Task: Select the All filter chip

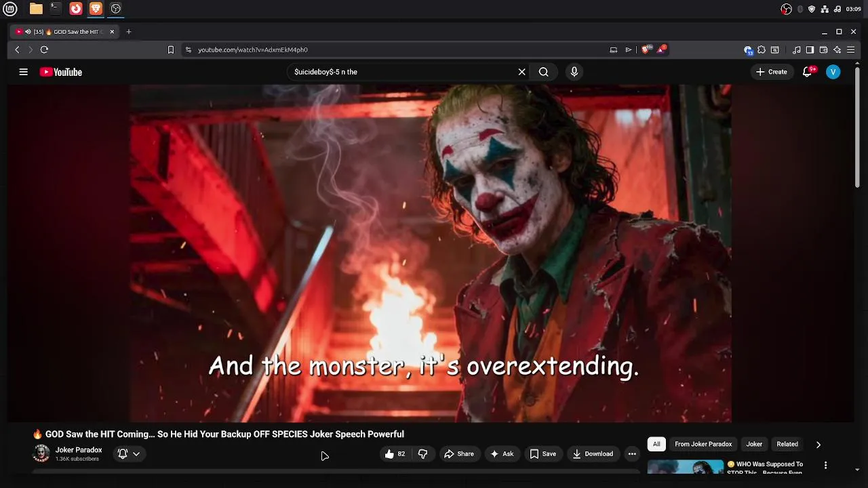Action: 656,444
